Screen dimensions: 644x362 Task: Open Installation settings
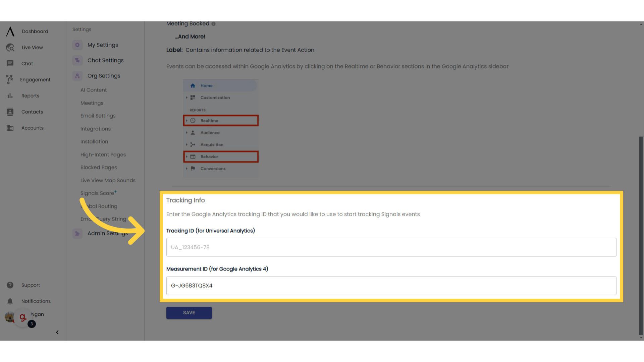click(94, 142)
